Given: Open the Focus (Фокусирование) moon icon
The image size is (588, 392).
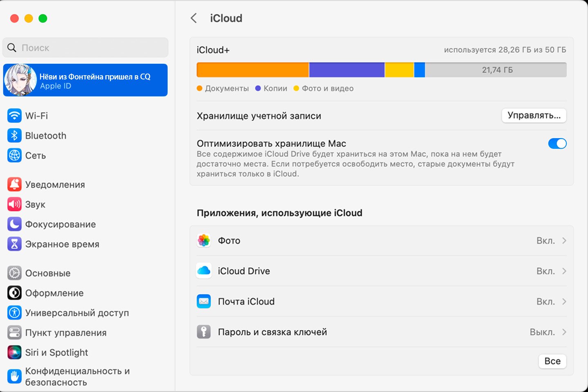Looking at the screenshot, I should tap(14, 224).
